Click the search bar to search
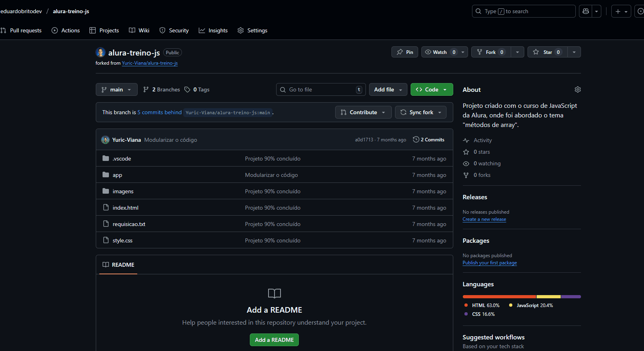644x351 pixels. coord(523,11)
